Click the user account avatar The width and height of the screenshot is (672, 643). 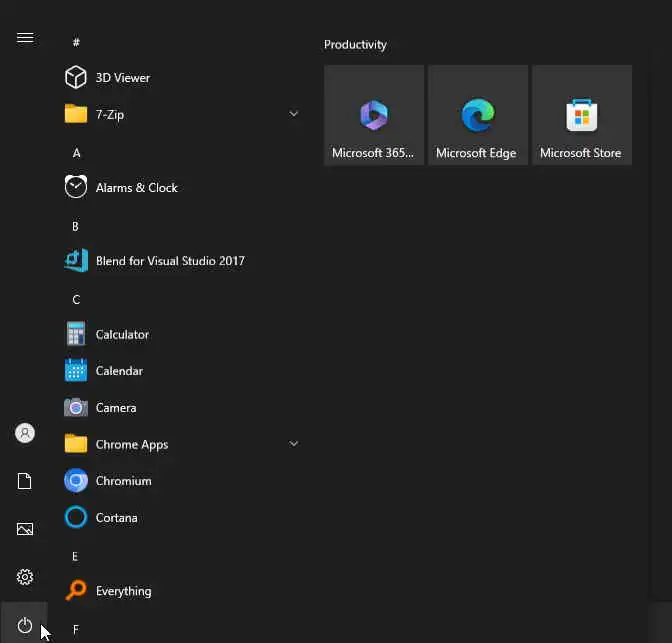pyautogui.click(x=25, y=433)
